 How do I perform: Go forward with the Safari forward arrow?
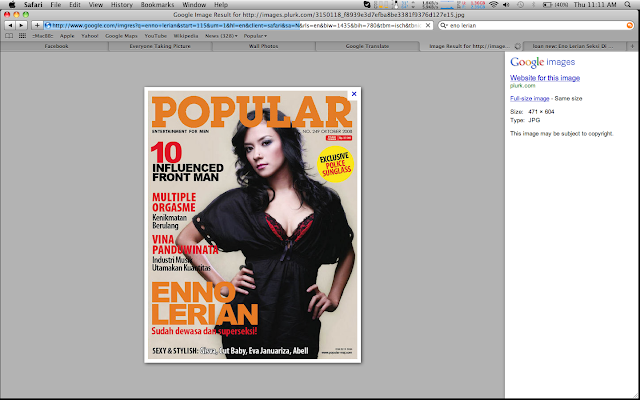click(21, 25)
